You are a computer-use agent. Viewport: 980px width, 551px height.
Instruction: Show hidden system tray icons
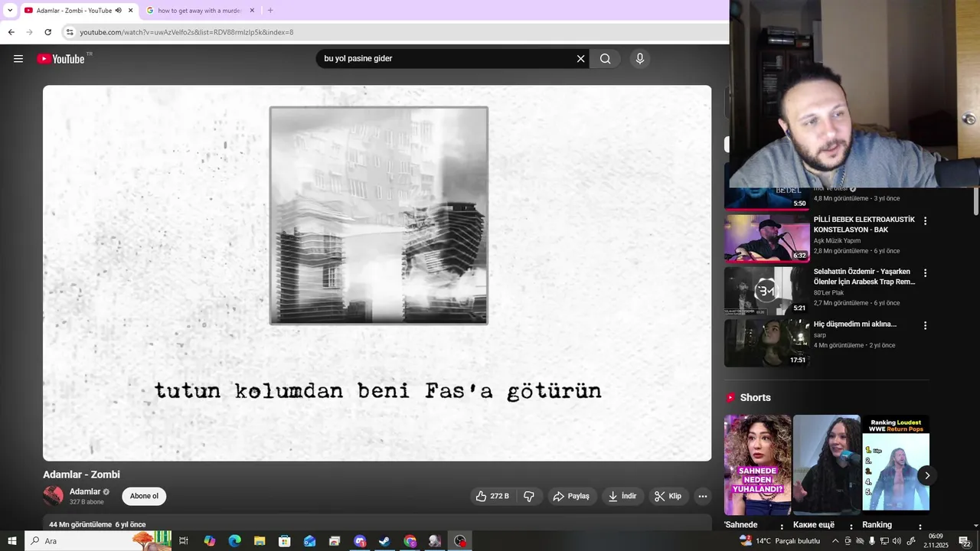coord(835,541)
